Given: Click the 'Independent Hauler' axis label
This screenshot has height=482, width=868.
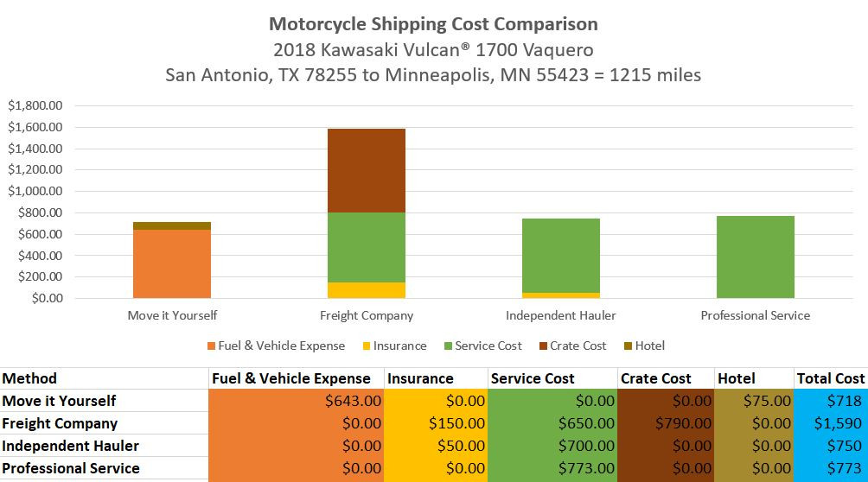Looking at the screenshot, I should (561, 315).
